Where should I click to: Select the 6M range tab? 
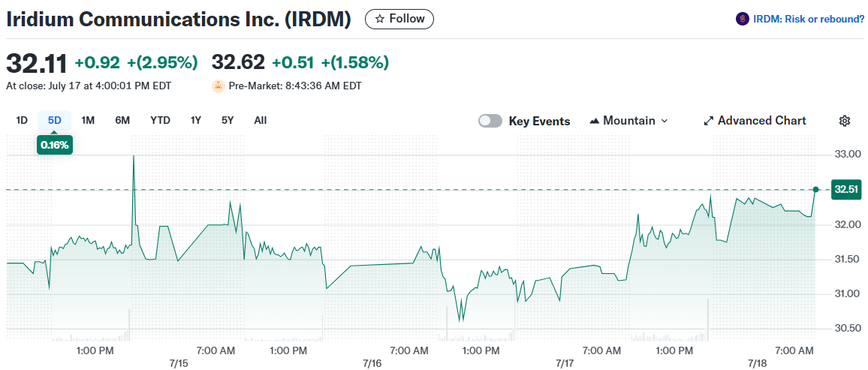[x=122, y=120]
